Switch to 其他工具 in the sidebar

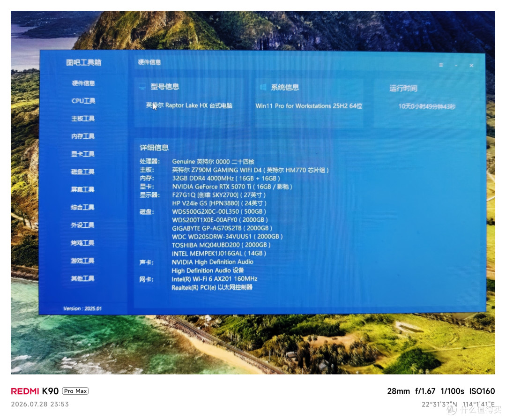[x=82, y=278]
